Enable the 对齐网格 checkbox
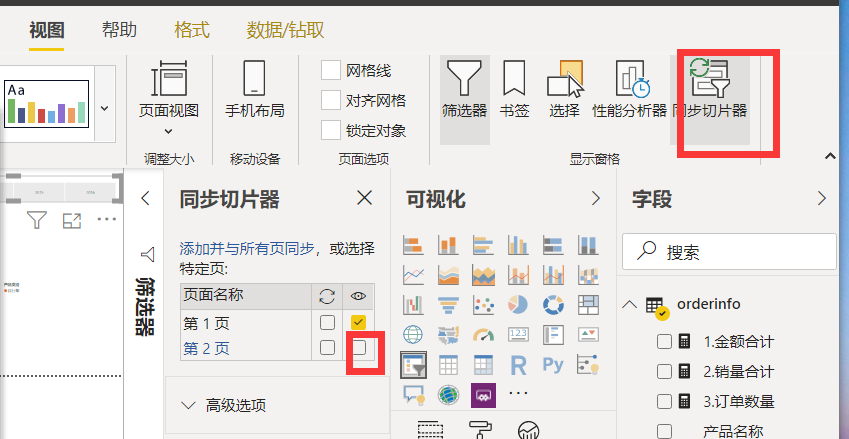Screen dimensions: 849x439 point(330,100)
